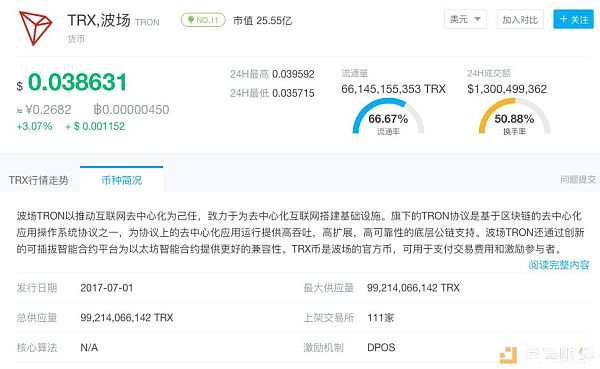The width and height of the screenshot is (600, 369).
Task: Click the BTC price 0.00000450
Action: (x=132, y=110)
